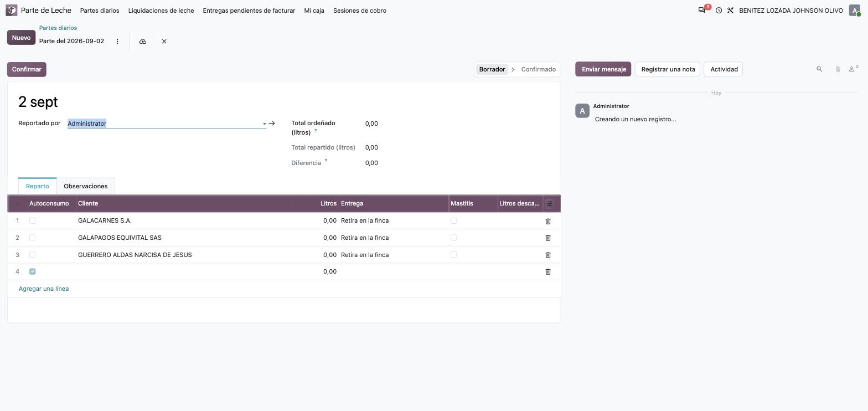Open the attachments paperclip icon
This screenshot has height=411, width=868.
(x=838, y=69)
